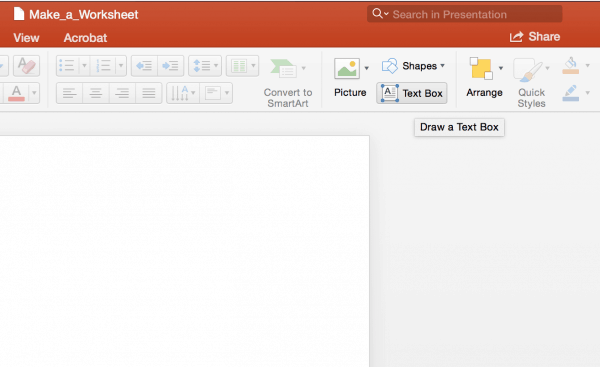
Task: Open the Acrobat tab
Action: click(85, 38)
